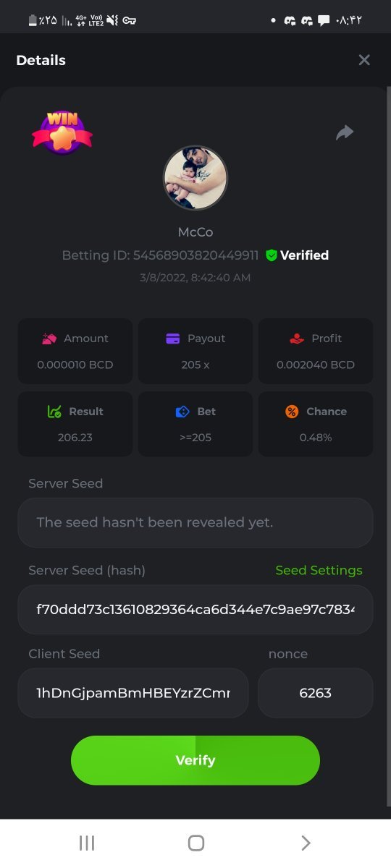The width and height of the screenshot is (391, 868).
Task: Open Android recent apps button
Action: pos(87,843)
